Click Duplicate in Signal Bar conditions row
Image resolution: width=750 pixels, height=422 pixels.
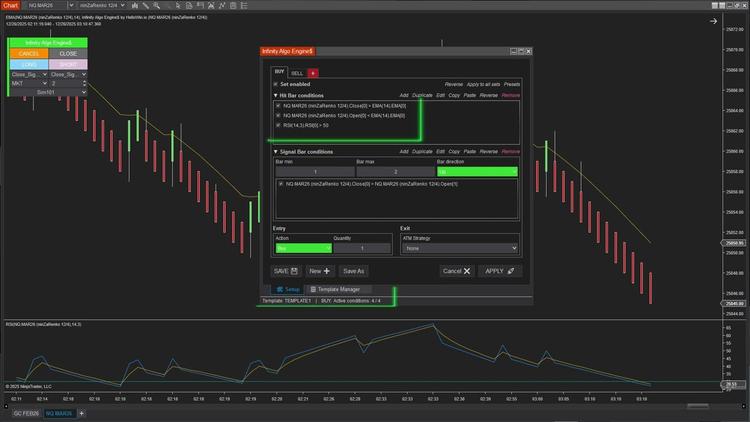pos(422,152)
